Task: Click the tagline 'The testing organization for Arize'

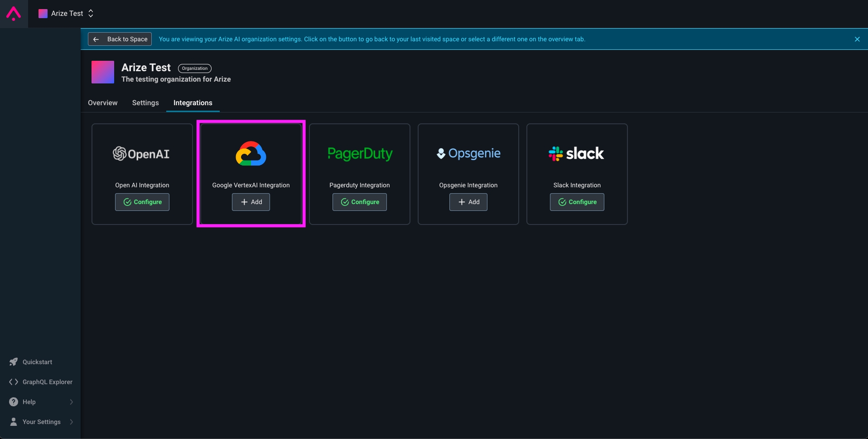Action: 176,79
